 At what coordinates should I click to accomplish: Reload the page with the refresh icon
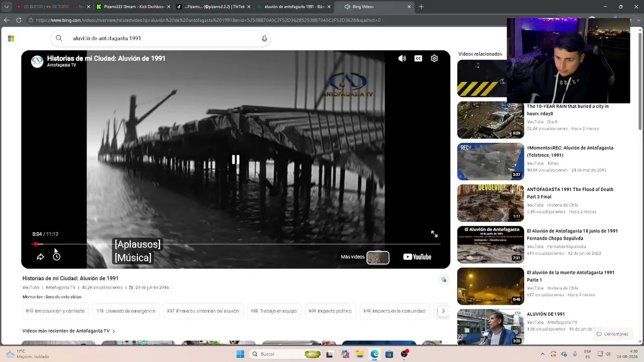click(x=19, y=20)
